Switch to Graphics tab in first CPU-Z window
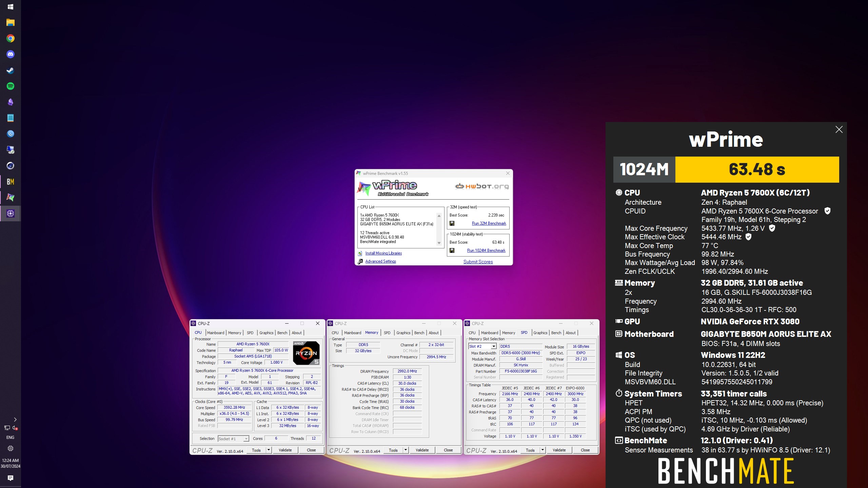 click(x=266, y=333)
